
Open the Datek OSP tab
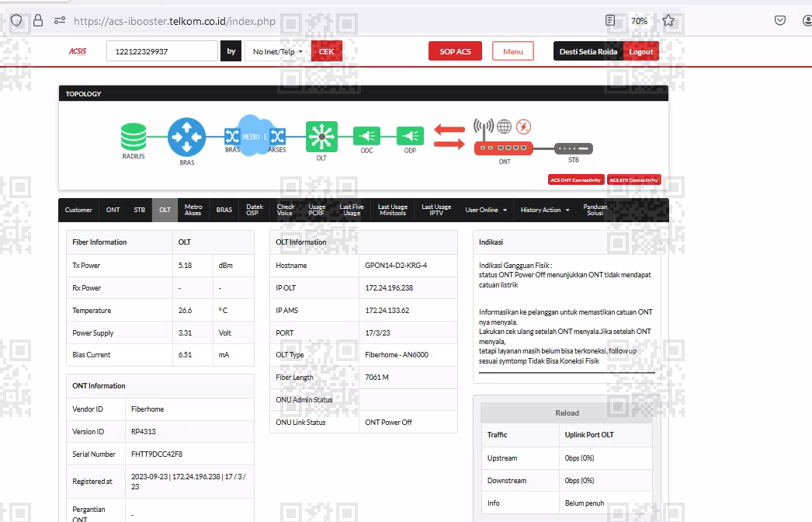pos(255,210)
